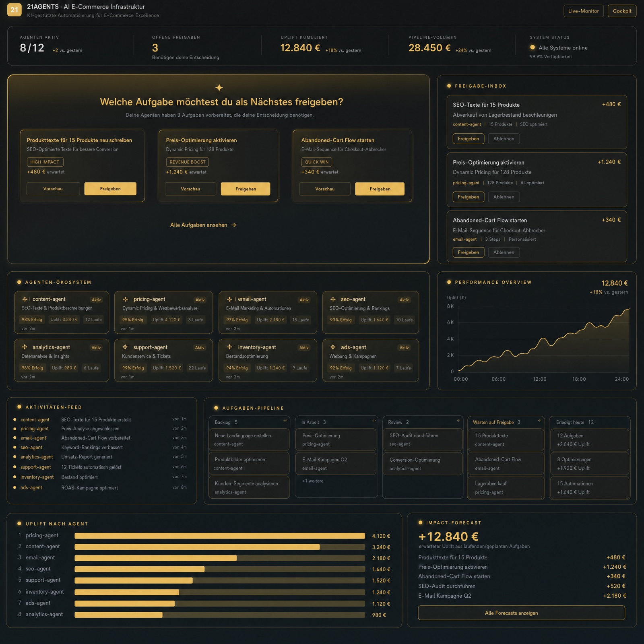Click the REVENUE BOOST tag
The image size is (644, 644).
pyautogui.click(x=188, y=162)
